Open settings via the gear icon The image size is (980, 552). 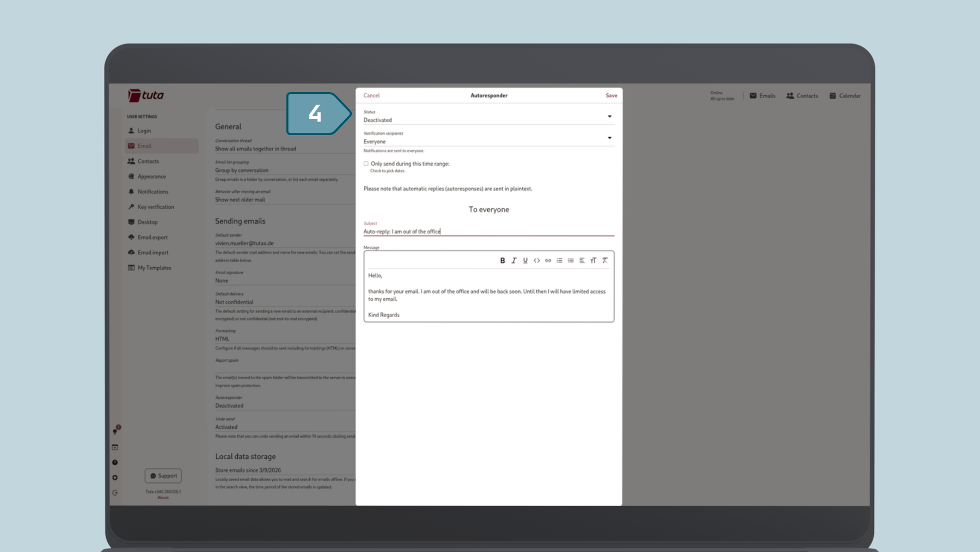tap(115, 477)
